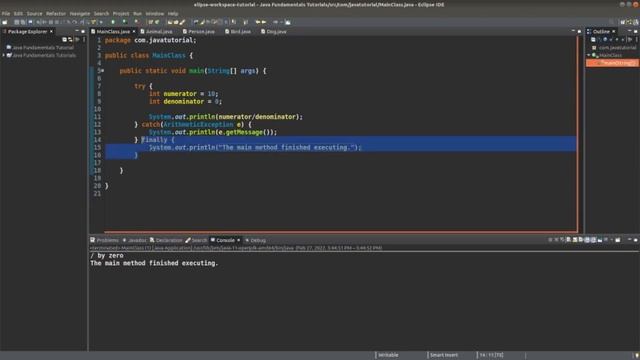
Task: Maximize the Package Explorer view
Action: [83, 31]
